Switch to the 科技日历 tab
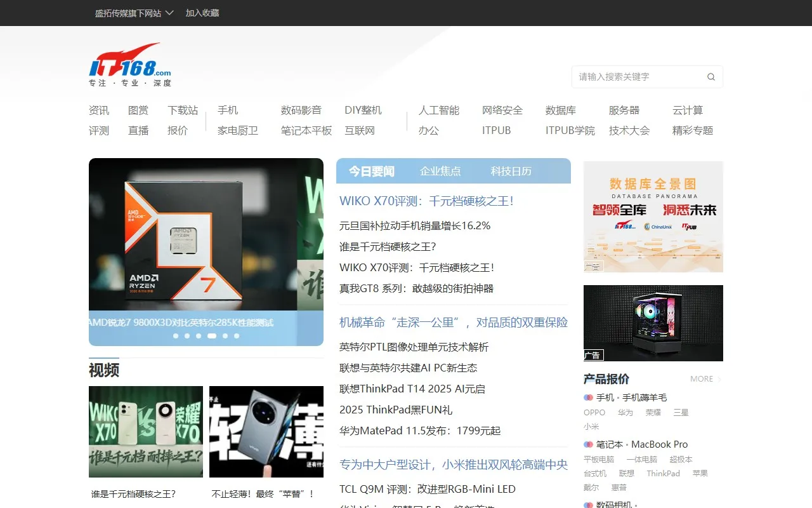 [511, 171]
